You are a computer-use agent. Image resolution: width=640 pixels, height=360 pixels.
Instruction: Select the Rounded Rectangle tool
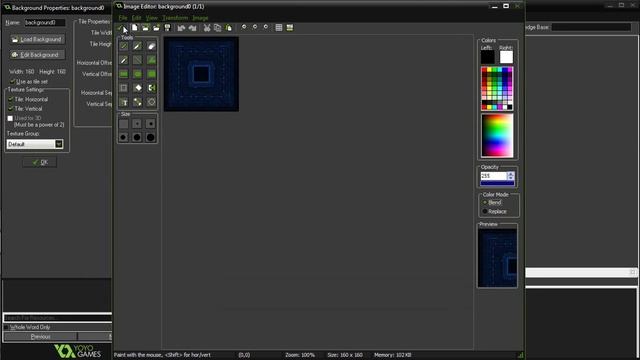coord(151,74)
